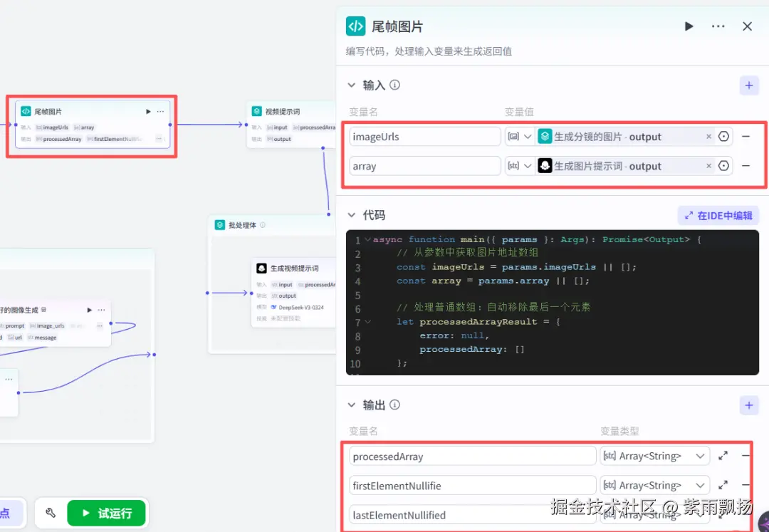The image size is (769, 532).
Task: Open variable selector for imageUrls row
Action: 724,137
